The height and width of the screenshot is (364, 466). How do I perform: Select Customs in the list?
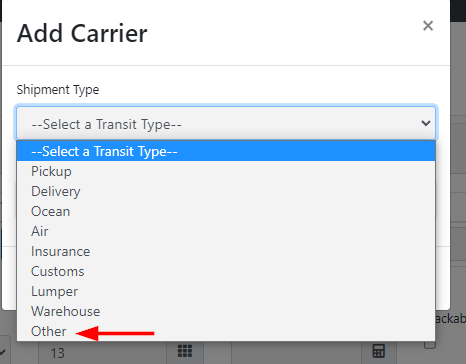pyautogui.click(x=226, y=271)
